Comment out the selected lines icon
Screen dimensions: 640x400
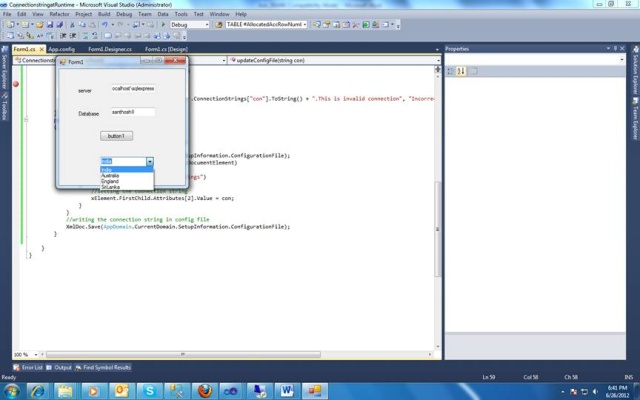coord(85,36)
